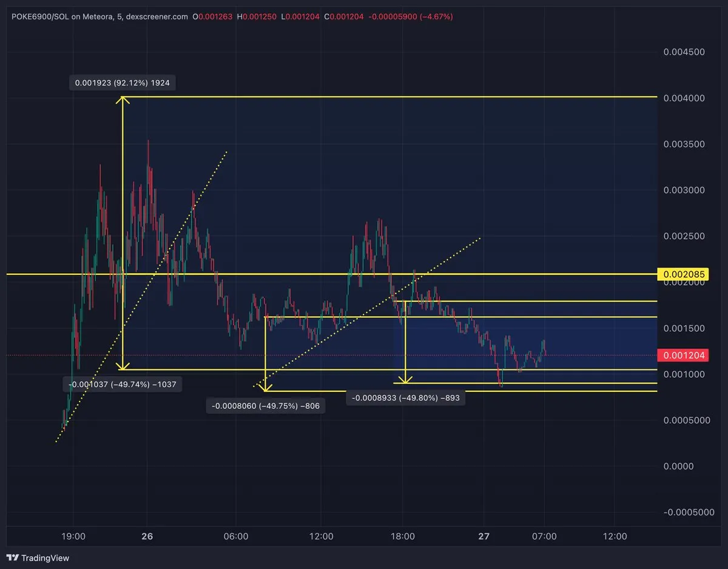Click the down arrowhead of the -49.74% measurement
The height and width of the screenshot is (569, 728).
click(123, 366)
